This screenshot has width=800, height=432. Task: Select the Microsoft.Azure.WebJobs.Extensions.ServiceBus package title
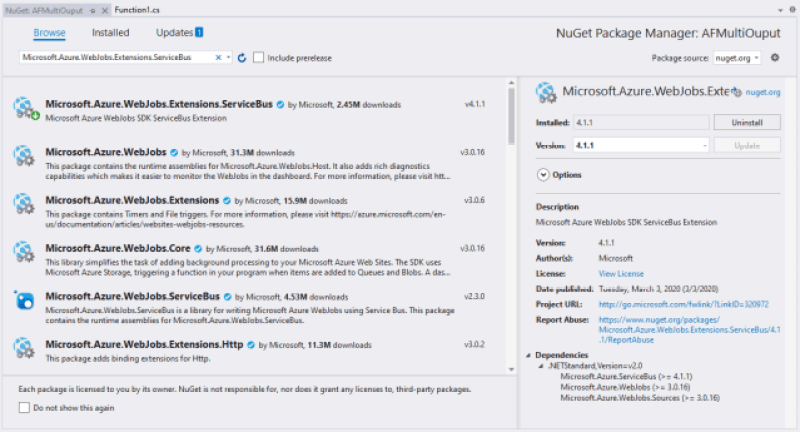[x=159, y=104]
